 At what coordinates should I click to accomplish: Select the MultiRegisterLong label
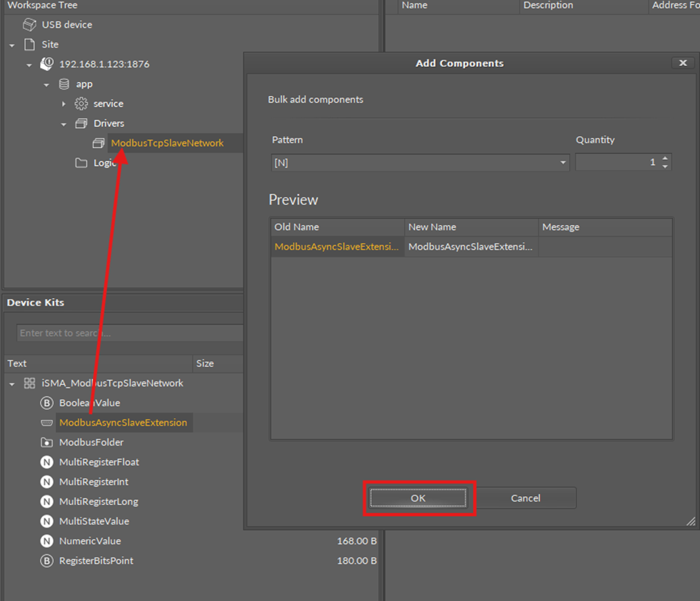99,502
